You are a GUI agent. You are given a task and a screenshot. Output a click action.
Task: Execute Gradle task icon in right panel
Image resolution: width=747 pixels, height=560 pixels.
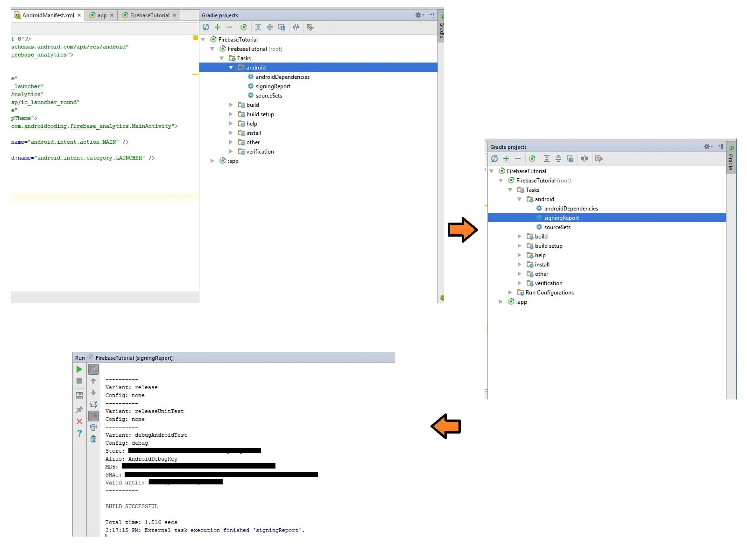point(532,159)
